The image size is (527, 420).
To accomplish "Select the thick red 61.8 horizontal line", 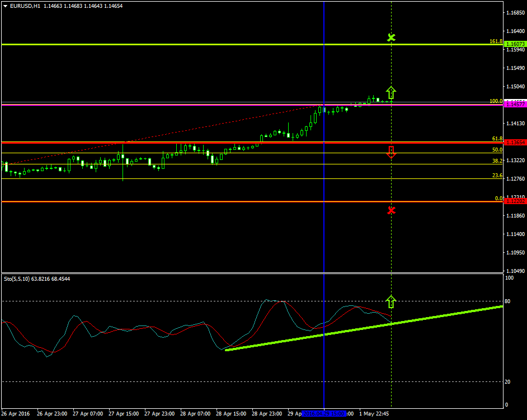I will click(x=168, y=143).
